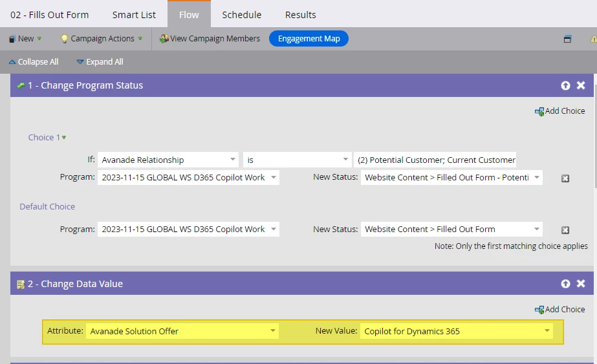Image resolution: width=597 pixels, height=364 pixels.
Task: Click the lightbulb Campaign Actions icon
Action: point(64,39)
